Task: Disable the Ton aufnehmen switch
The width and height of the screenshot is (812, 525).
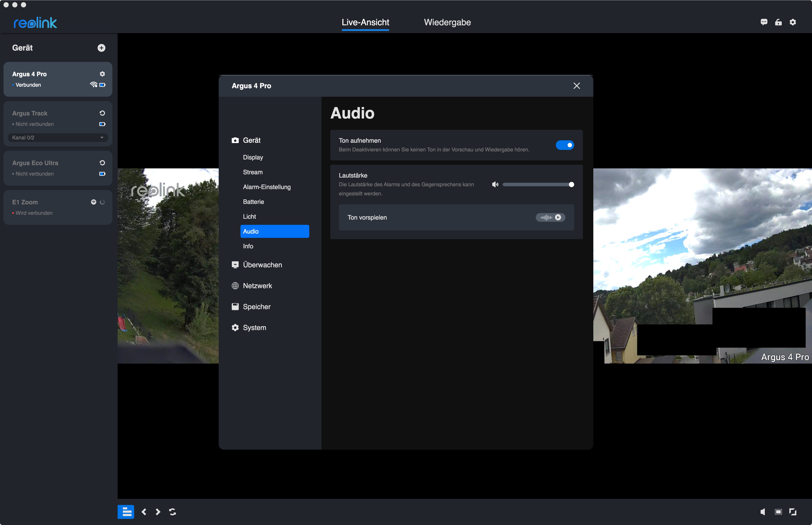Action: pyautogui.click(x=565, y=145)
